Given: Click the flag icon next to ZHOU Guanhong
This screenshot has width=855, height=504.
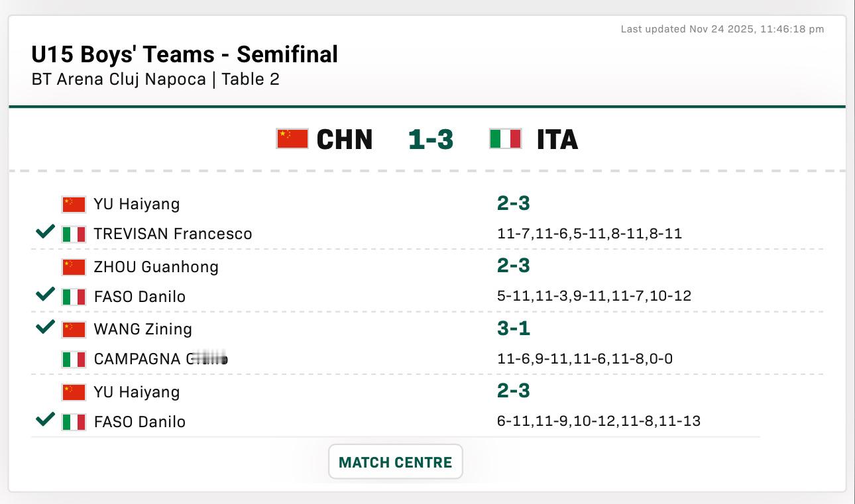Looking at the screenshot, I should point(74,267).
